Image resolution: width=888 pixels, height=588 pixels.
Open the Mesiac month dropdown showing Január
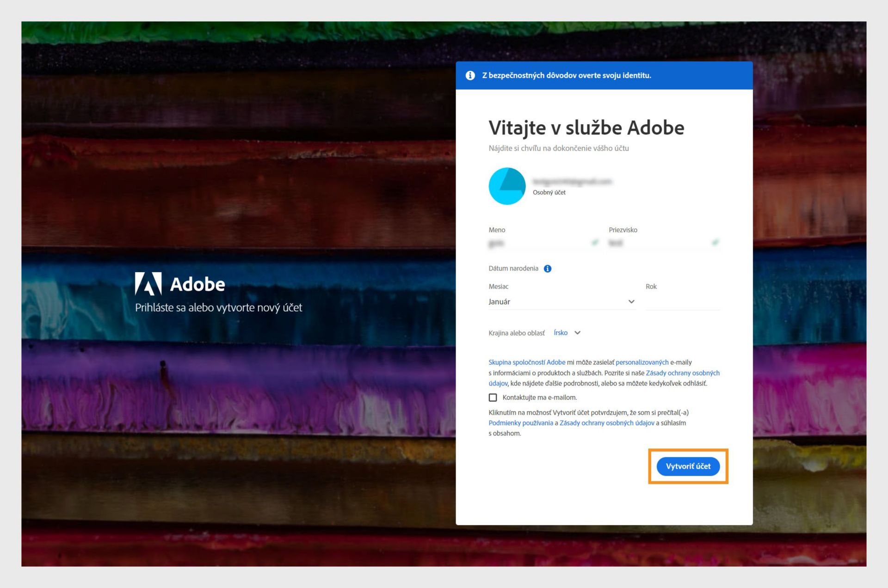[562, 302]
